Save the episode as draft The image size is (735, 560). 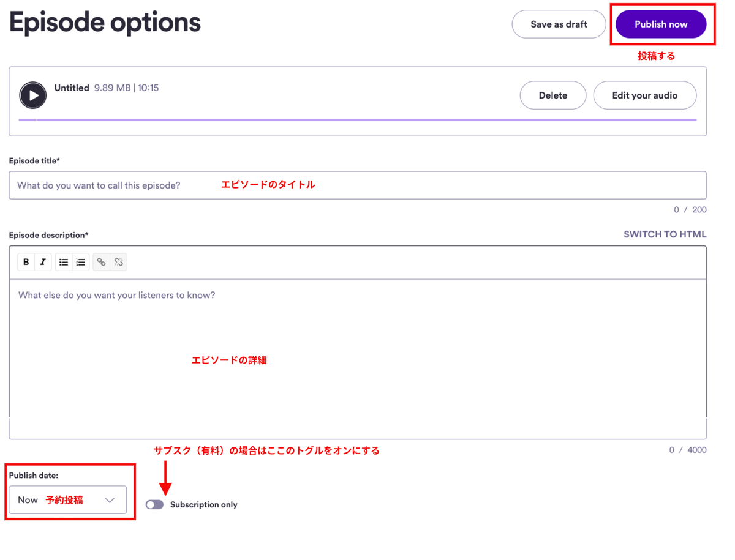click(x=559, y=24)
